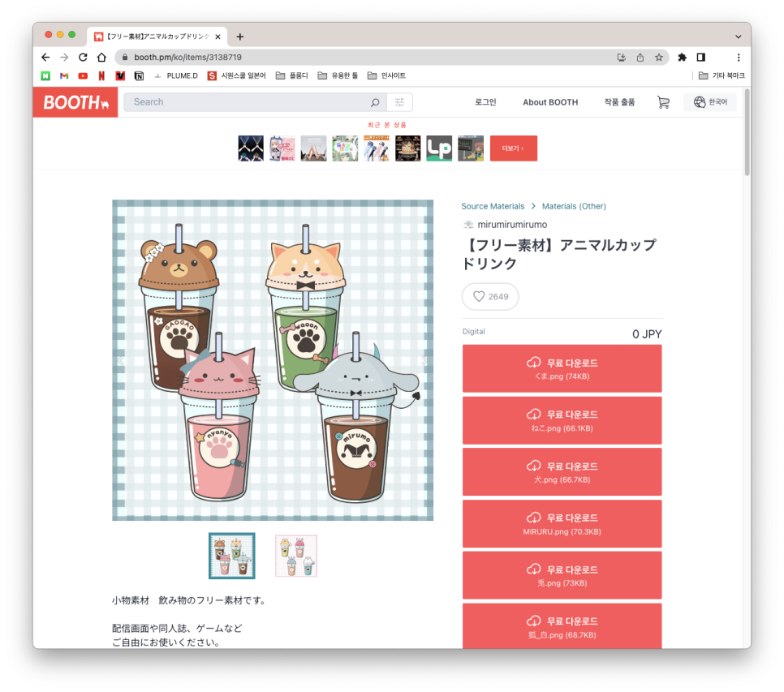Open the Gmail bookmark icon
This screenshot has width=784, height=692.
pyautogui.click(x=64, y=76)
